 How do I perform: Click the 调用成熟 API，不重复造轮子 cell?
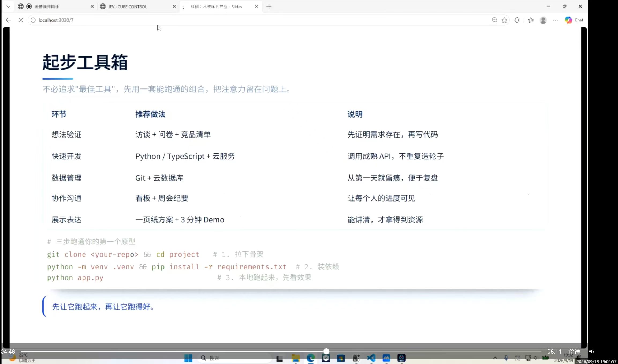click(396, 156)
